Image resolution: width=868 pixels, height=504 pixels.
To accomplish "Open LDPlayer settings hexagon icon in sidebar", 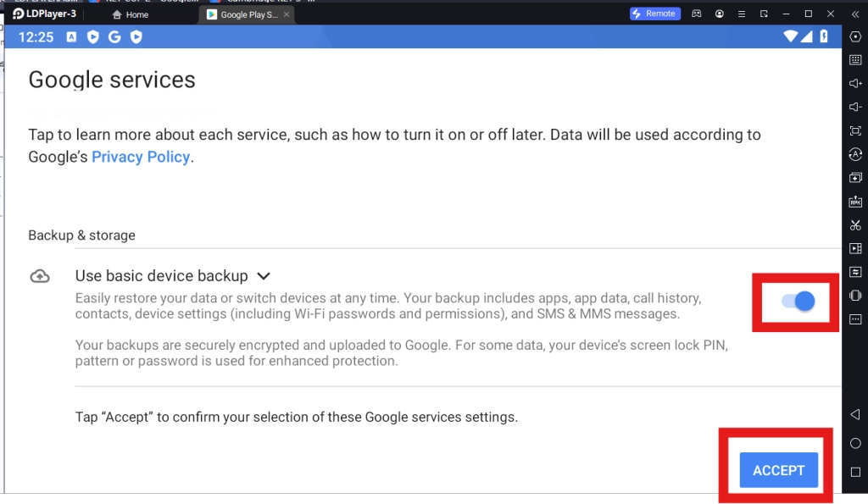I will pyautogui.click(x=855, y=36).
